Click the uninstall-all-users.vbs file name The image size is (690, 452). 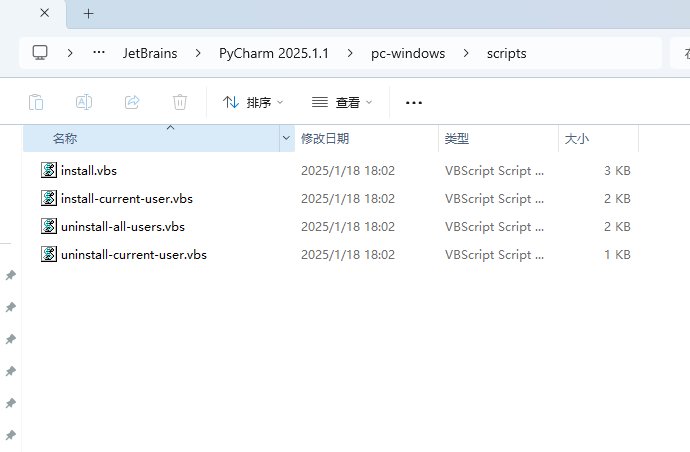tap(123, 227)
